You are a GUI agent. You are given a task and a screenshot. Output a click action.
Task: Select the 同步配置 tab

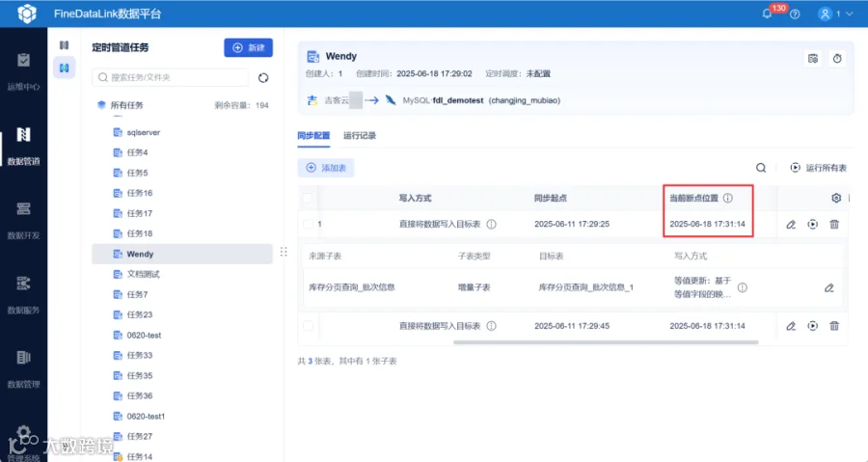[x=313, y=136]
